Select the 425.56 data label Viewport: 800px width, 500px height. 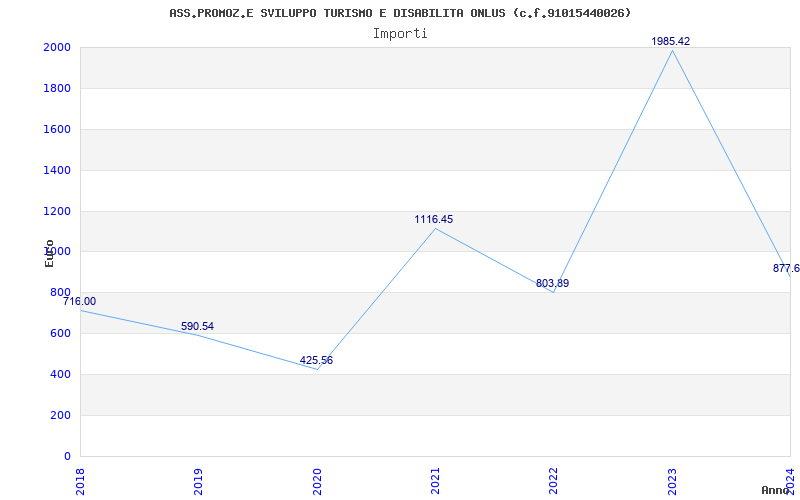(x=316, y=361)
